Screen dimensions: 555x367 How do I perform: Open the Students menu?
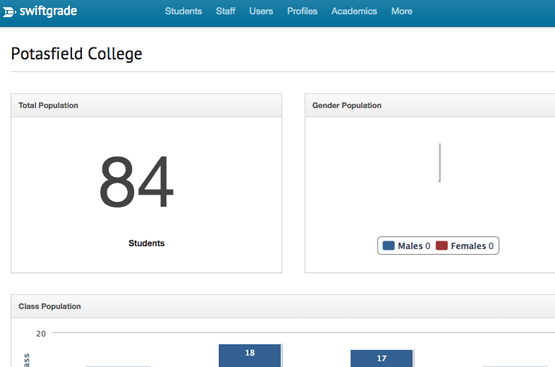point(183,11)
